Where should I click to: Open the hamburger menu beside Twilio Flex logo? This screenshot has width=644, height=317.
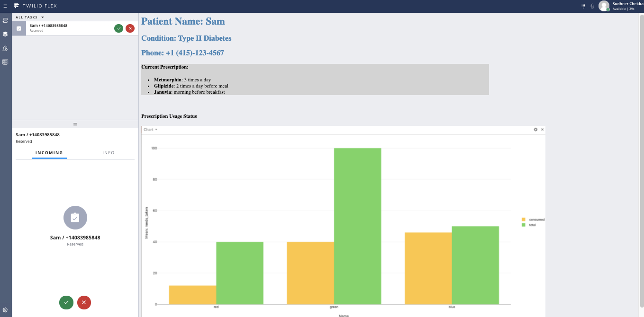(5, 6)
